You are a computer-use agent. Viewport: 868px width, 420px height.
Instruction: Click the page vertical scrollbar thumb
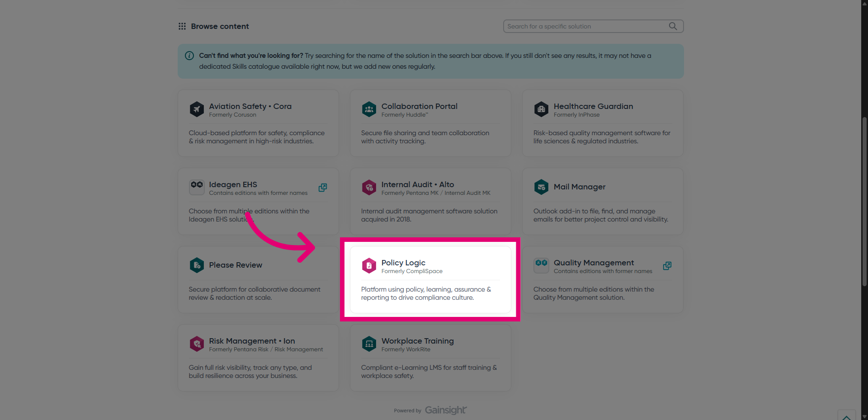(x=864, y=201)
